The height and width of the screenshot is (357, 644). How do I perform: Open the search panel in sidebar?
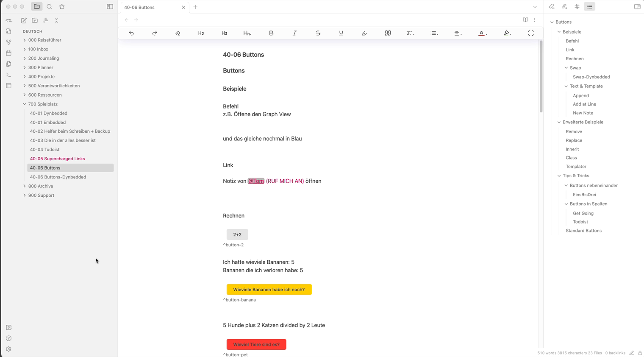pyautogui.click(x=49, y=7)
